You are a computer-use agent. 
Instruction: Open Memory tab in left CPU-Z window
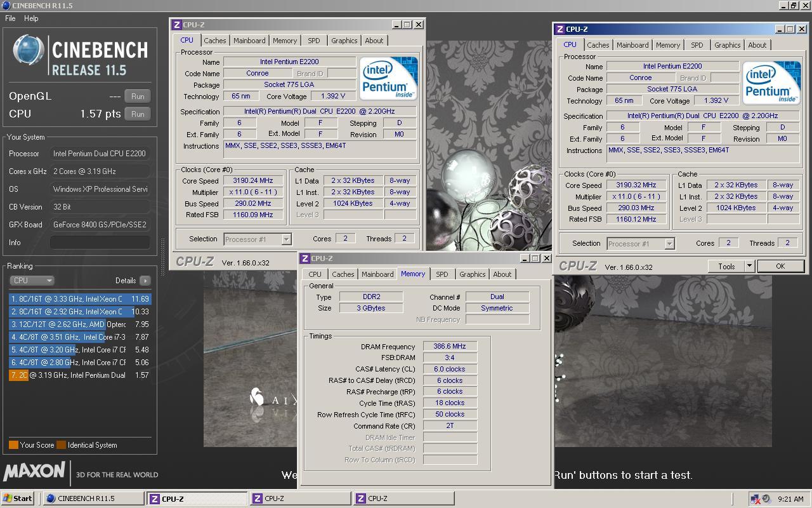tap(285, 41)
